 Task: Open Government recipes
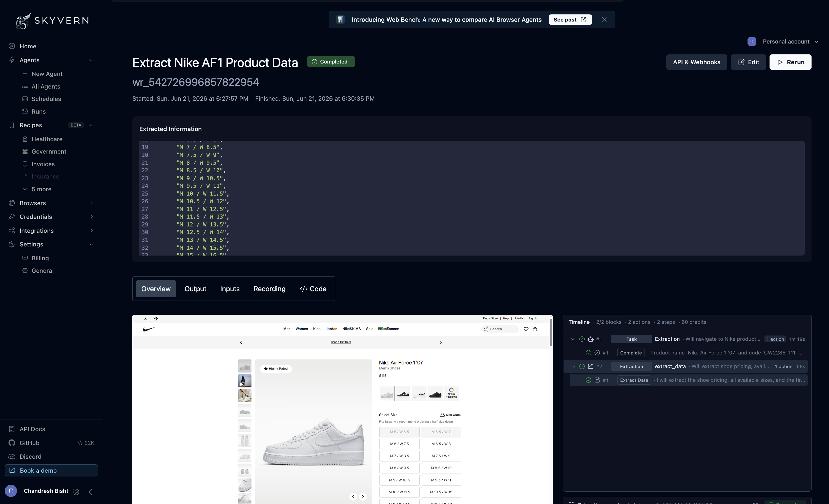point(49,151)
